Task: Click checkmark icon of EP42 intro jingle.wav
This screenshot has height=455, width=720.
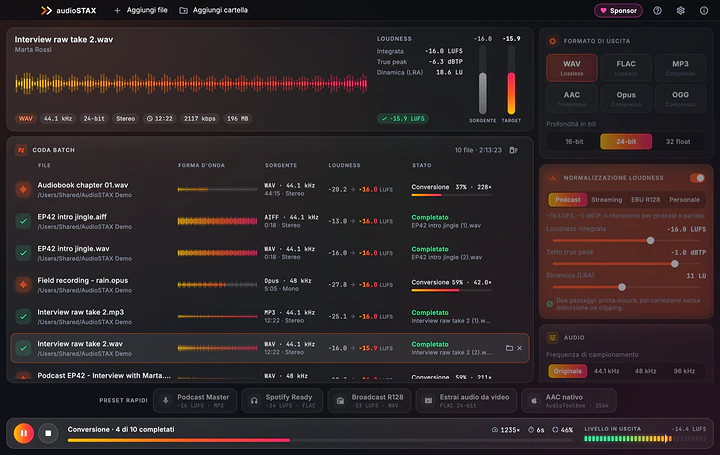Action: [23, 253]
